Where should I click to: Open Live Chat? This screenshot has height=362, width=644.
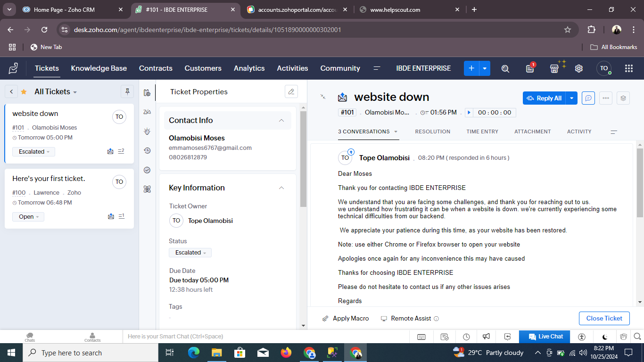(x=545, y=337)
